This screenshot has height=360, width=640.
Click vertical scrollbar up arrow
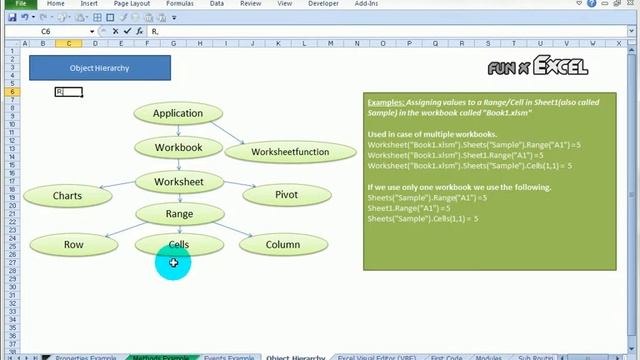pyautogui.click(x=631, y=50)
